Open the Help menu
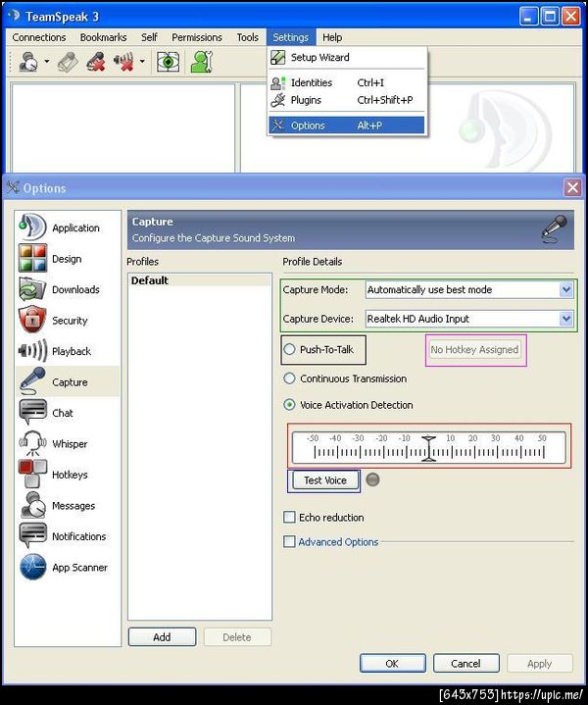The height and width of the screenshot is (705, 588). [x=332, y=37]
